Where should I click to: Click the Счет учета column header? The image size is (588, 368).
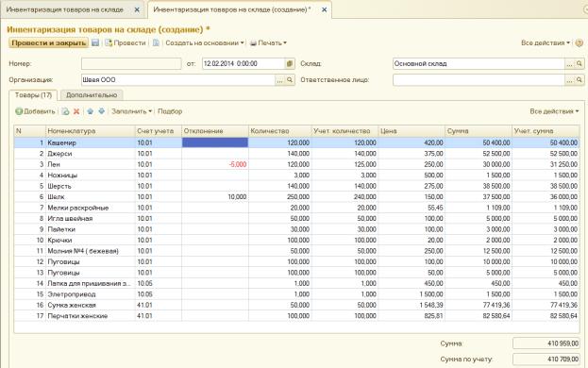159,131
